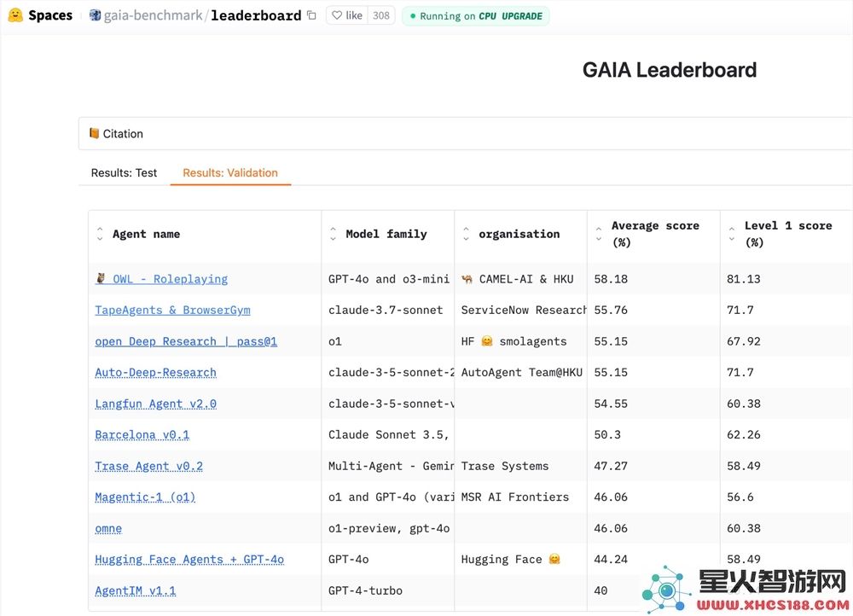Image resolution: width=853 pixels, height=616 pixels.
Task: Select the 62.26 Level 1 score cell
Action: (x=786, y=435)
